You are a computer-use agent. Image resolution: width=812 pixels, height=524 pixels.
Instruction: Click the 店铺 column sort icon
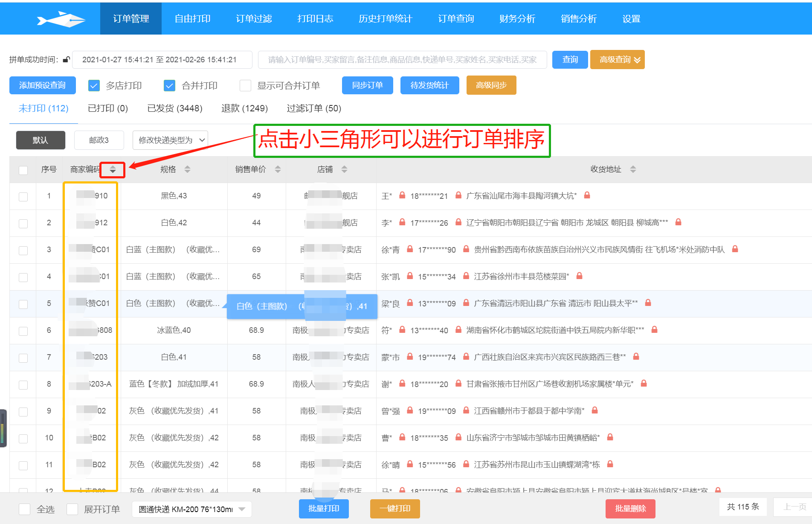[344, 170]
